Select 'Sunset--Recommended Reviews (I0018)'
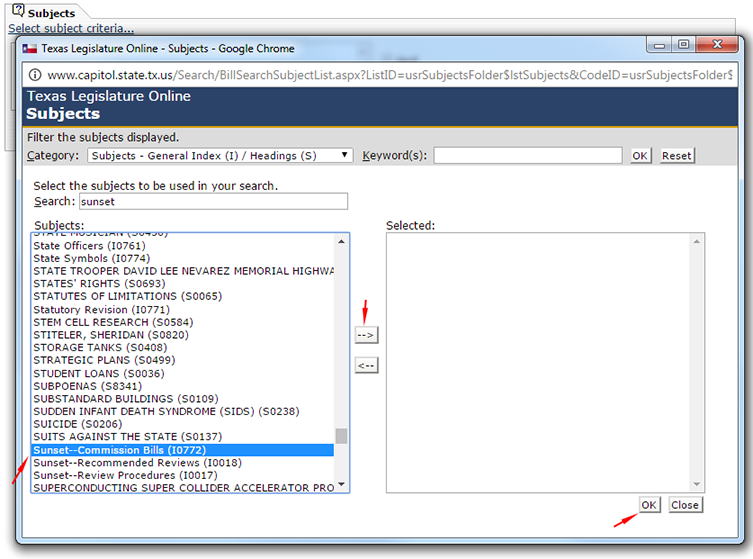The width and height of the screenshot is (753, 559). coord(182,463)
